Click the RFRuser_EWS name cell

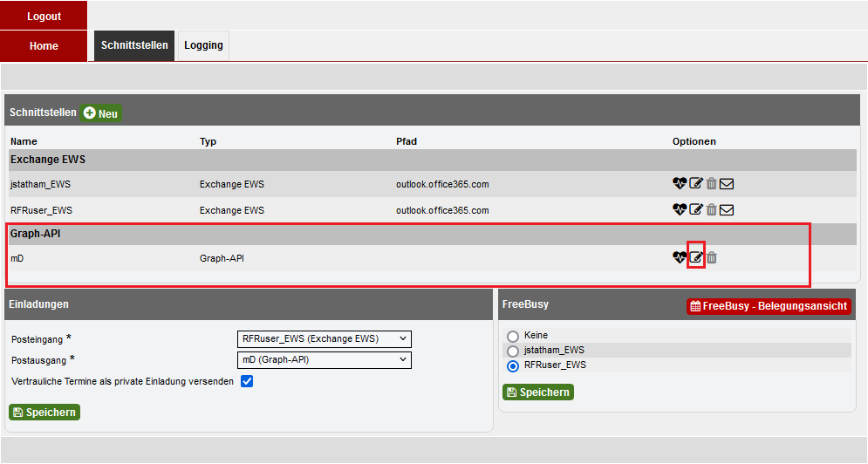42,210
